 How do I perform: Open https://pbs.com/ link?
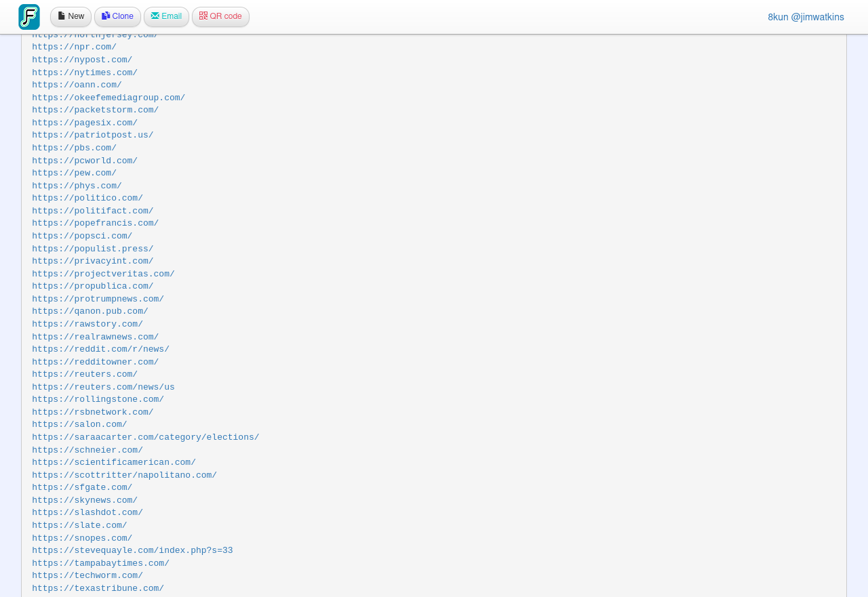tap(74, 148)
